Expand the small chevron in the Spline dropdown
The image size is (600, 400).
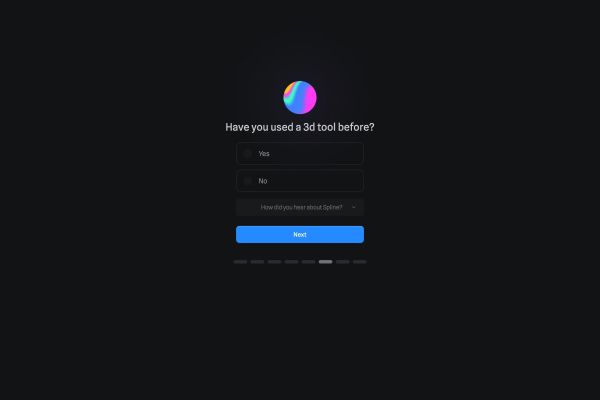(x=354, y=207)
